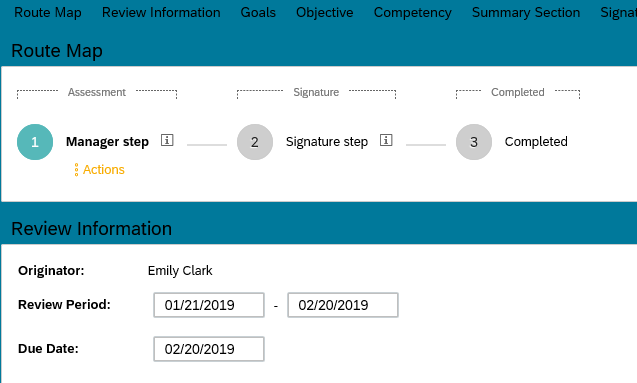This screenshot has height=383, width=637.
Task: Go to the Review Information tab
Action: (x=161, y=13)
